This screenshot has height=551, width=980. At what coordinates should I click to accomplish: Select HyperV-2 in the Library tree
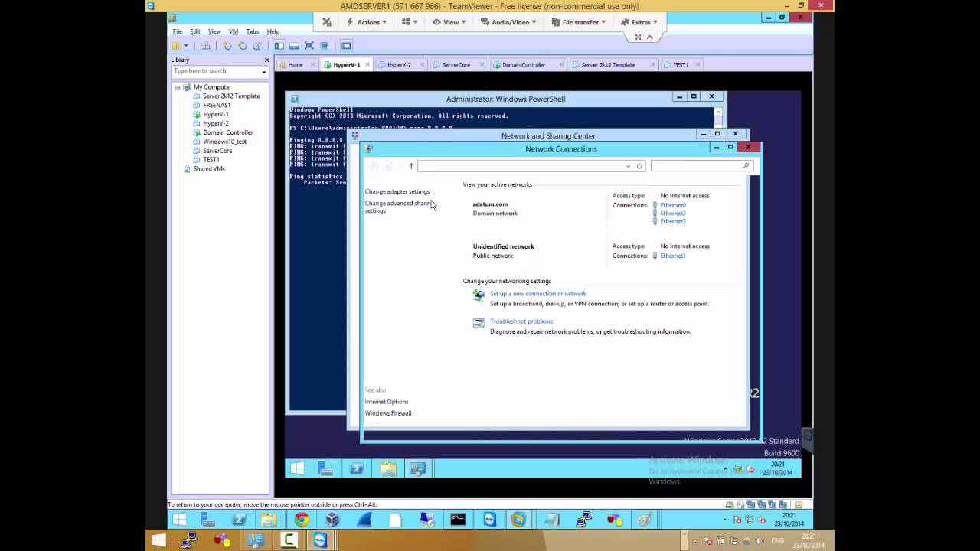tap(215, 123)
